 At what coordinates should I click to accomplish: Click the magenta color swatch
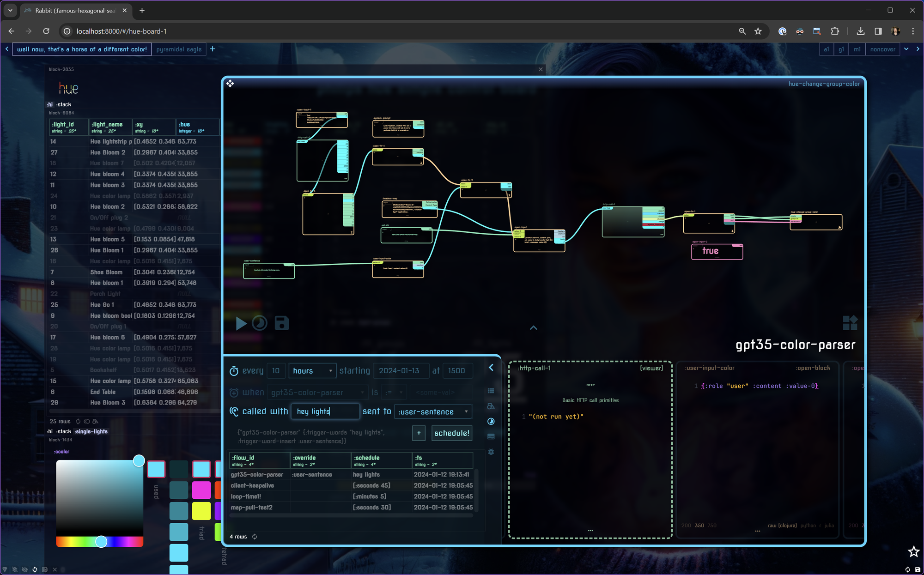201,490
